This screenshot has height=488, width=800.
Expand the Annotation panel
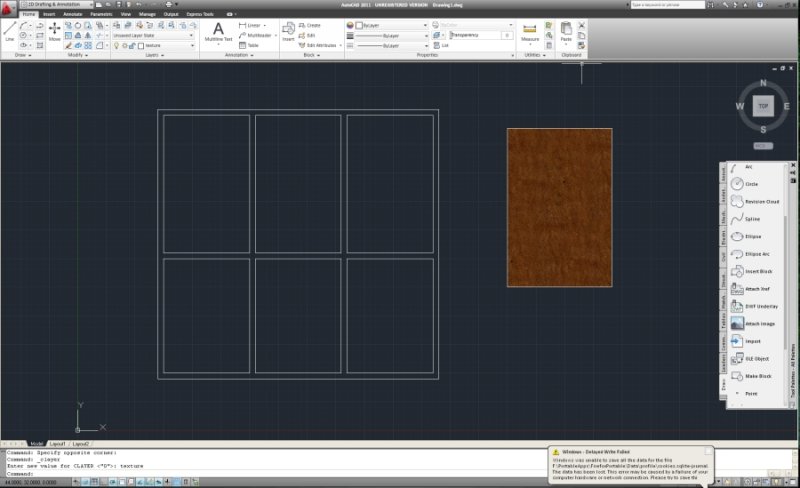239,55
